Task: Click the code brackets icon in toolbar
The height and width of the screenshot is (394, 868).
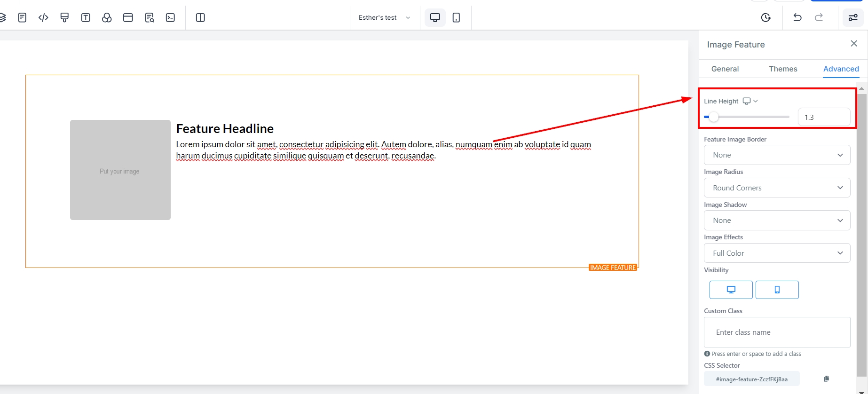Action: [x=43, y=18]
